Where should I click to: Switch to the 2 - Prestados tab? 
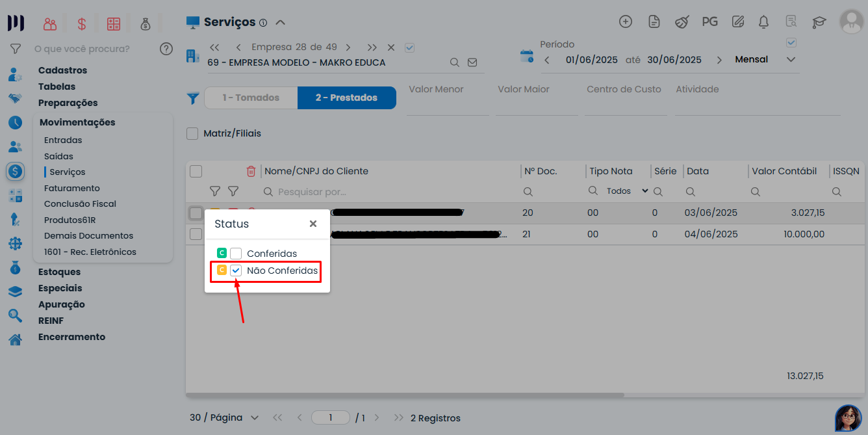click(347, 98)
